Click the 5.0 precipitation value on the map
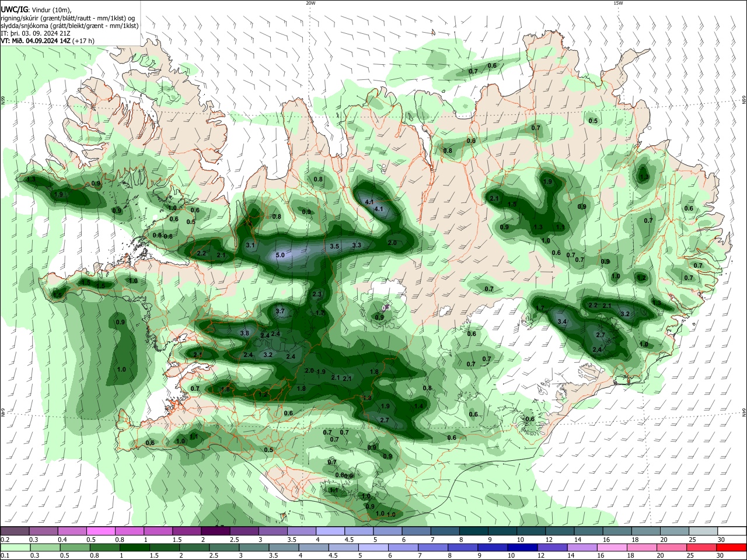The width and height of the screenshot is (747, 560). point(280,255)
